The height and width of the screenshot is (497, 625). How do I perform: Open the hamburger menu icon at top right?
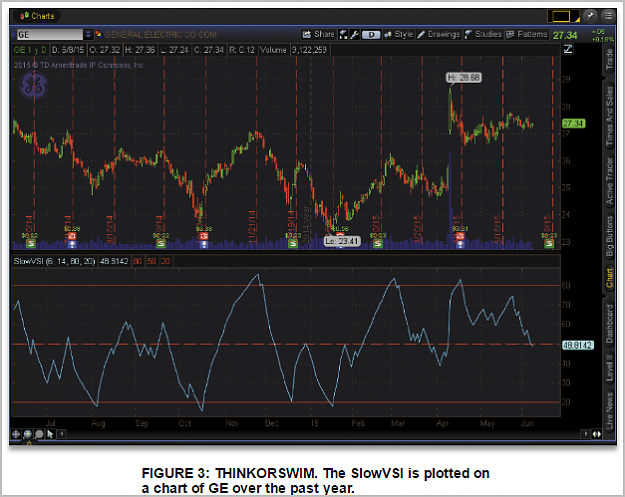608,16
